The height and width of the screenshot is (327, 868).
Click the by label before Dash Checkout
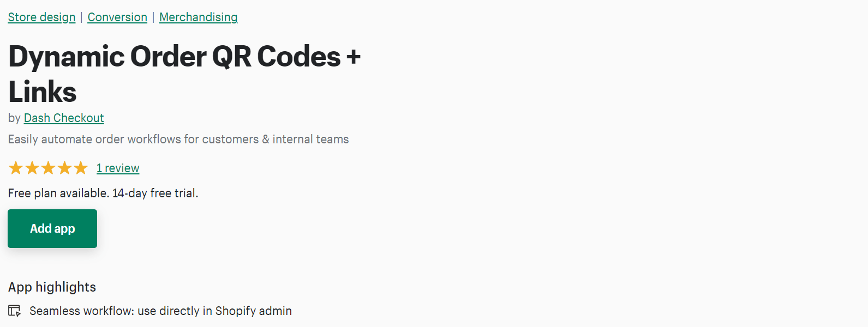(x=14, y=118)
